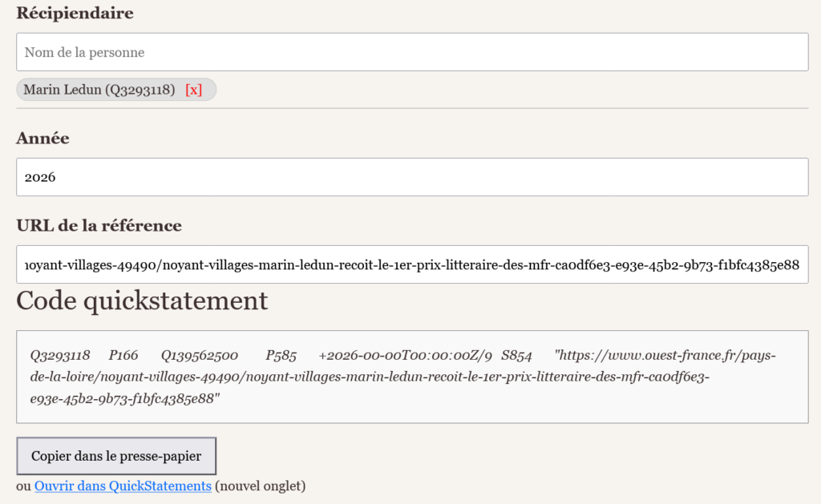The image size is (821, 504).
Task: Click the +2026-00-00T00:00:00Z/9 date value
Action: click(x=405, y=355)
